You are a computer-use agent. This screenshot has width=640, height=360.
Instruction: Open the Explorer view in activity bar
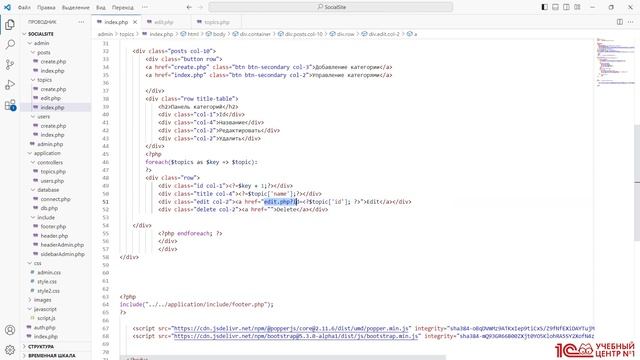10,24
